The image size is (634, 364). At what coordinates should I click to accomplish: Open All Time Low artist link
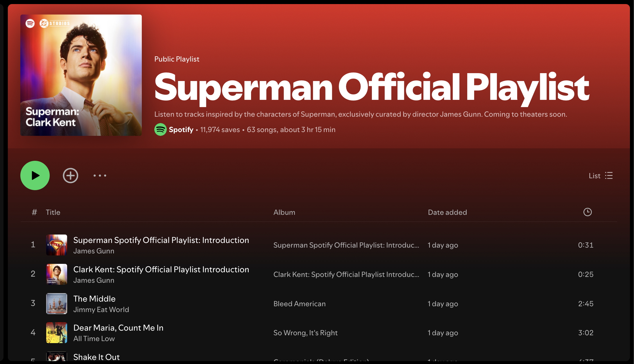click(94, 338)
